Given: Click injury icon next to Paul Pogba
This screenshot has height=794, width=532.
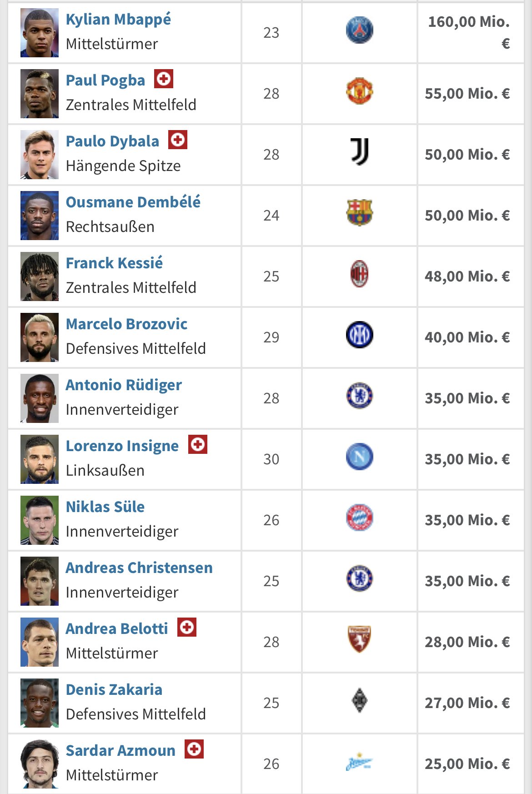Looking at the screenshot, I should coord(164,79).
